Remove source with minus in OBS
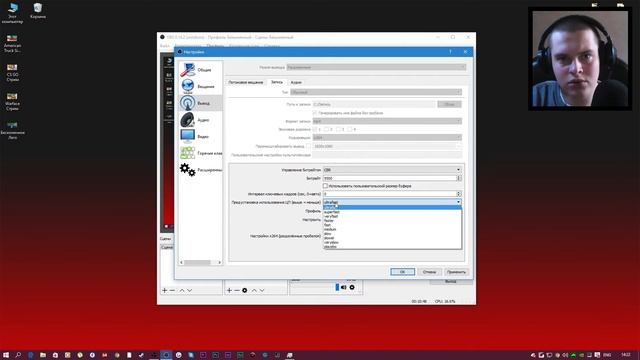 tap(237, 290)
